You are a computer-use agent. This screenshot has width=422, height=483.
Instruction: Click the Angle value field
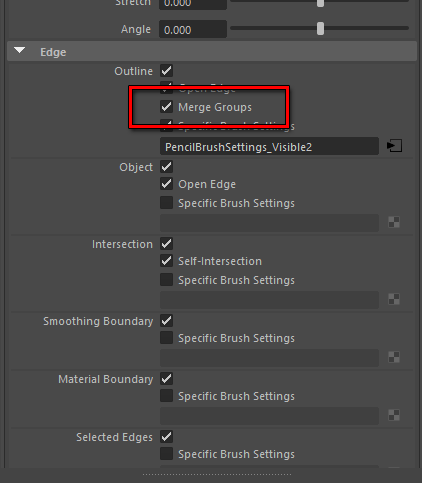pos(193,29)
